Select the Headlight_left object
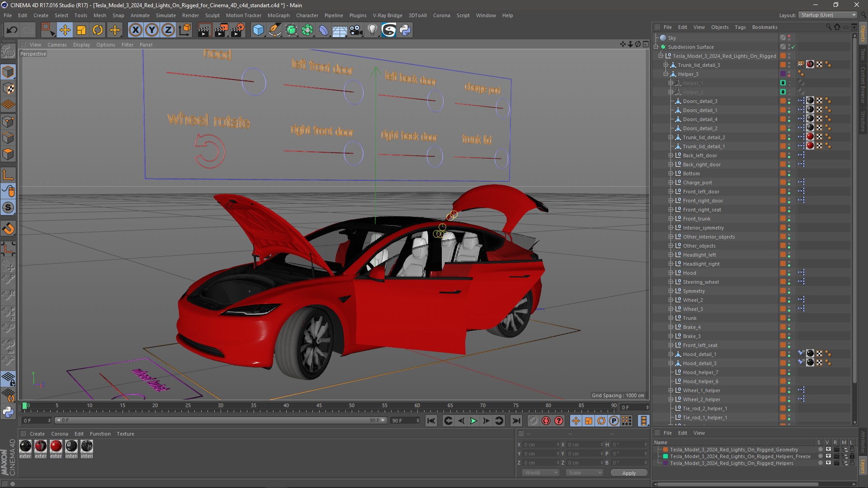868x488 pixels. [x=699, y=255]
